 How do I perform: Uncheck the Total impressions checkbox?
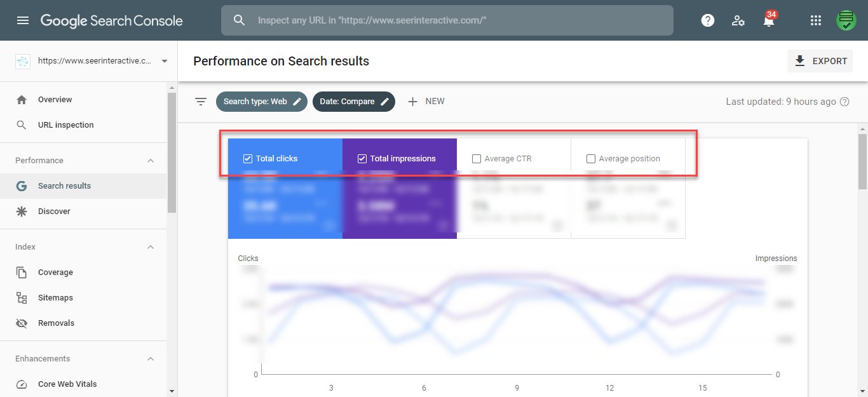click(362, 159)
